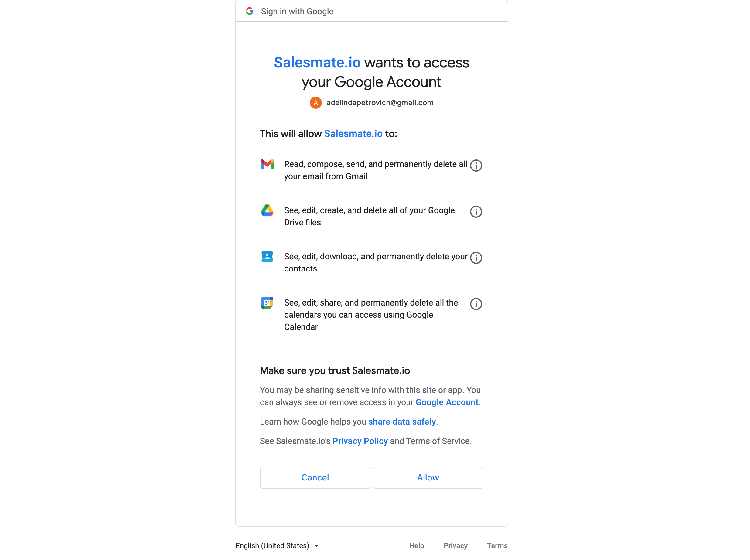
Task: Open Salesmate.io's Privacy Policy link
Action: pos(360,441)
